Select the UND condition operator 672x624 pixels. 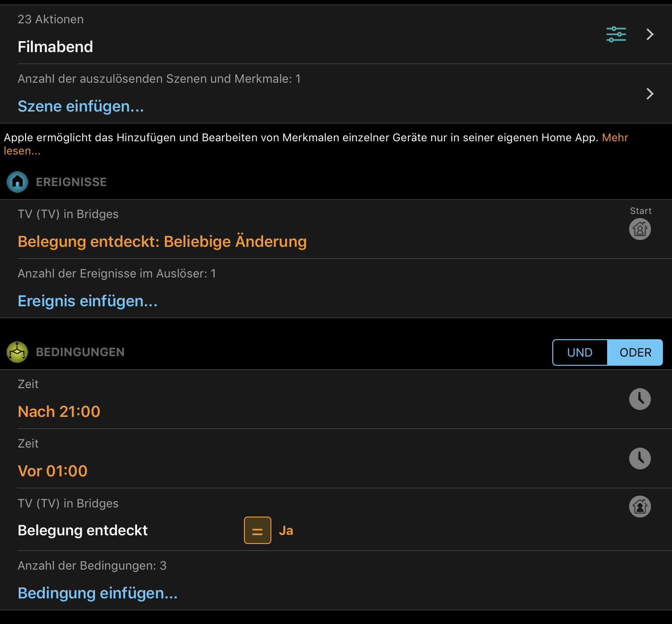click(x=579, y=352)
